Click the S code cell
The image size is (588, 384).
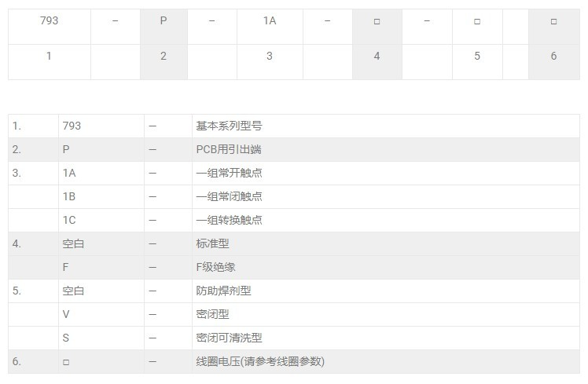tap(66, 338)
